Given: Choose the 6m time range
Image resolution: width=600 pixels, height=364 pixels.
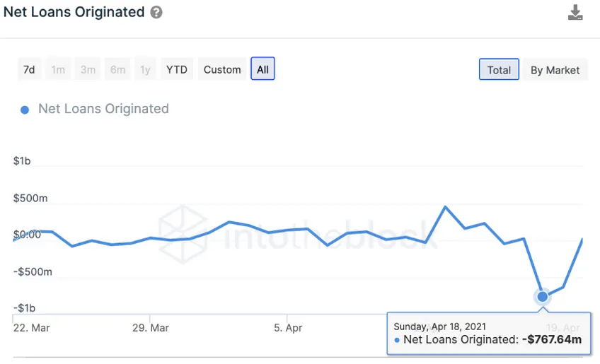Looking at the screenshot, I should coord(118,69).
